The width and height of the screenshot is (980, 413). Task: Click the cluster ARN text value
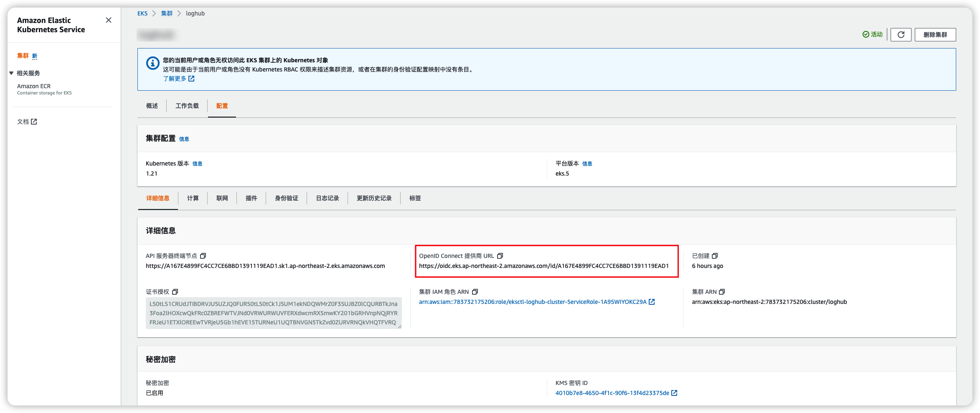769,302
